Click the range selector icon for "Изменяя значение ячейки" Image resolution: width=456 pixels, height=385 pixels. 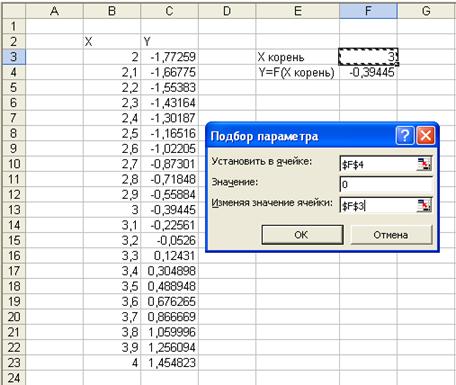click(x=424, y=205)
